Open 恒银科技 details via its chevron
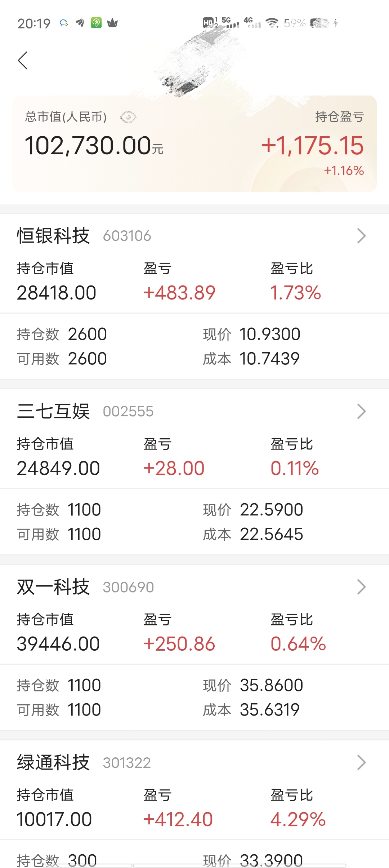 pos(361,236)
